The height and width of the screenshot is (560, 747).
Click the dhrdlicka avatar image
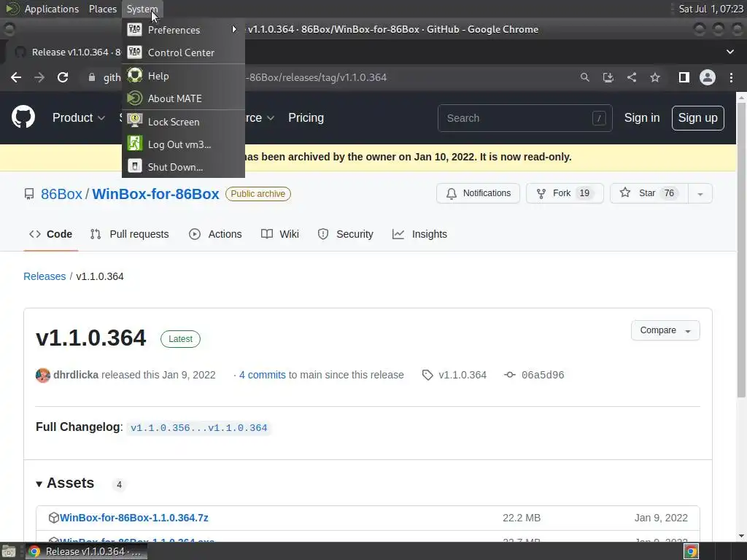click(x=43, y=376)
